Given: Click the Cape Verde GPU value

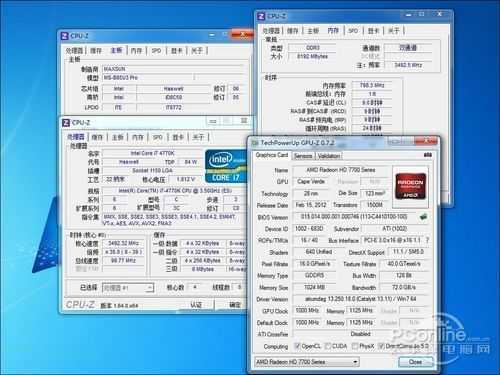Looking at the screenshot, I should pyautogui.click(x=311, y=182).
